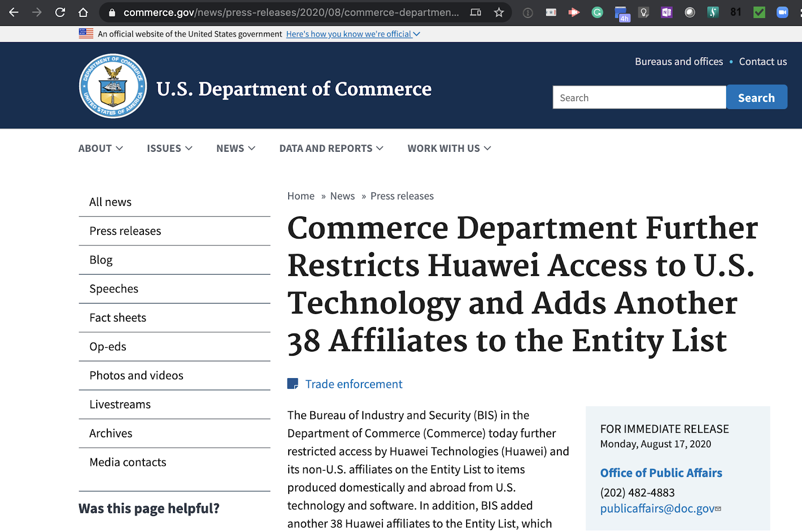802x532 pixels.
Task: Open Photos and videos in the sidebar
Action: click(x=174, y=376)
